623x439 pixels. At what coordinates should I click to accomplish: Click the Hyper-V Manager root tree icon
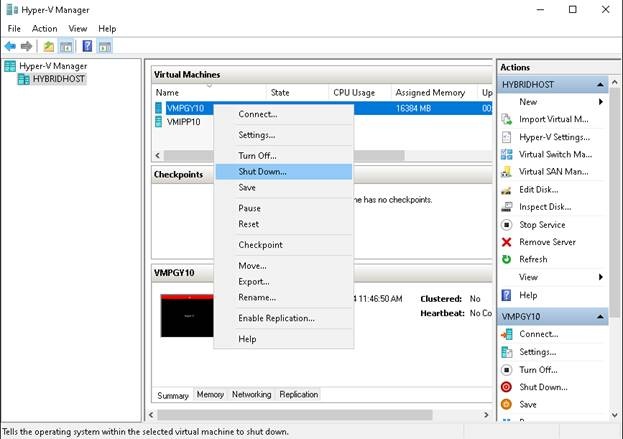click(10, 66)
